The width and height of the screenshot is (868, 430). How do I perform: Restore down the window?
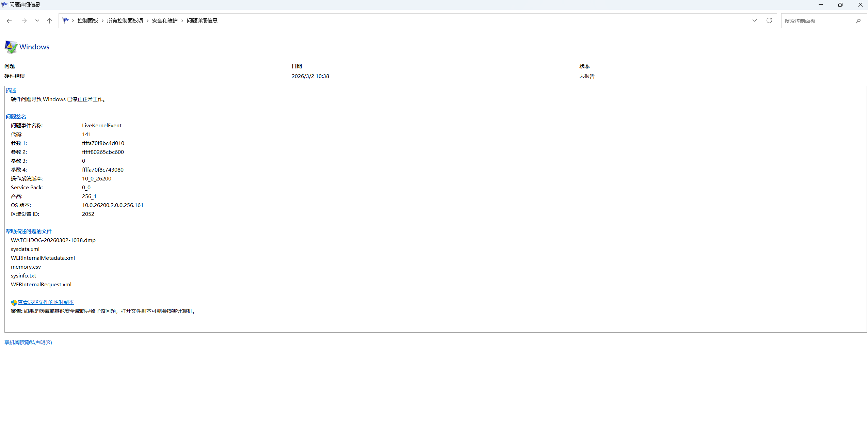tap(840, 5)
